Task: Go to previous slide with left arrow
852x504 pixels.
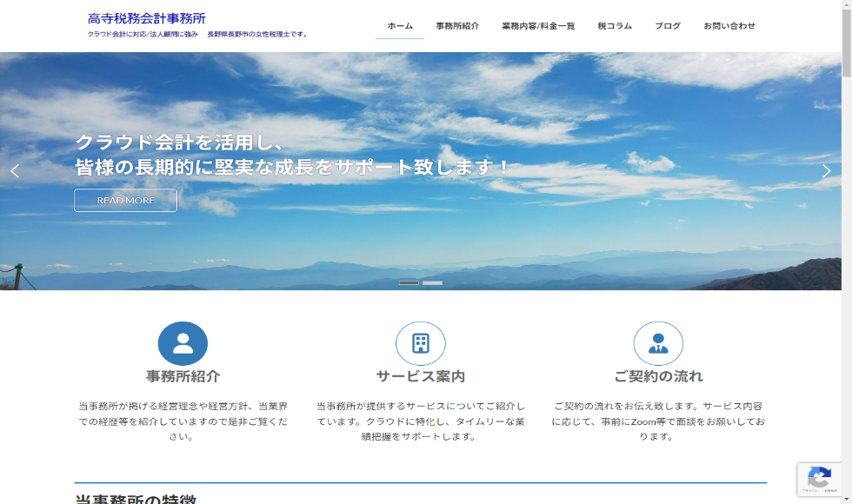Action: coord(15,171)
